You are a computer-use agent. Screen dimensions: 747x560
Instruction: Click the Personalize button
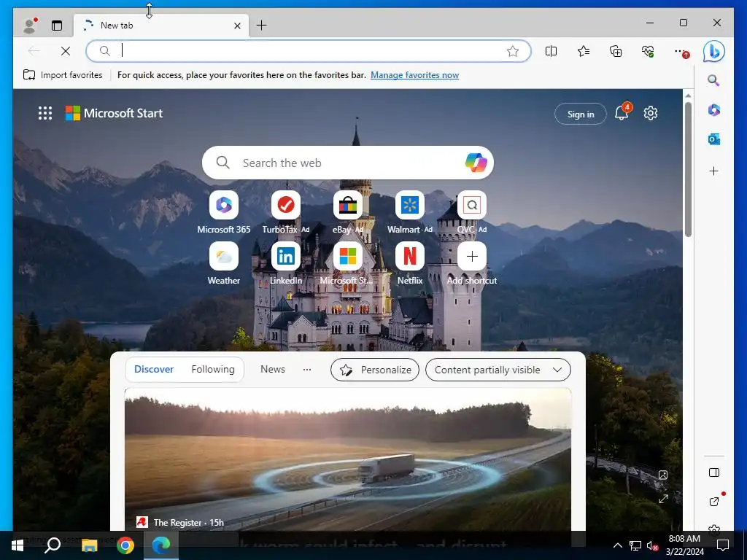375,370
